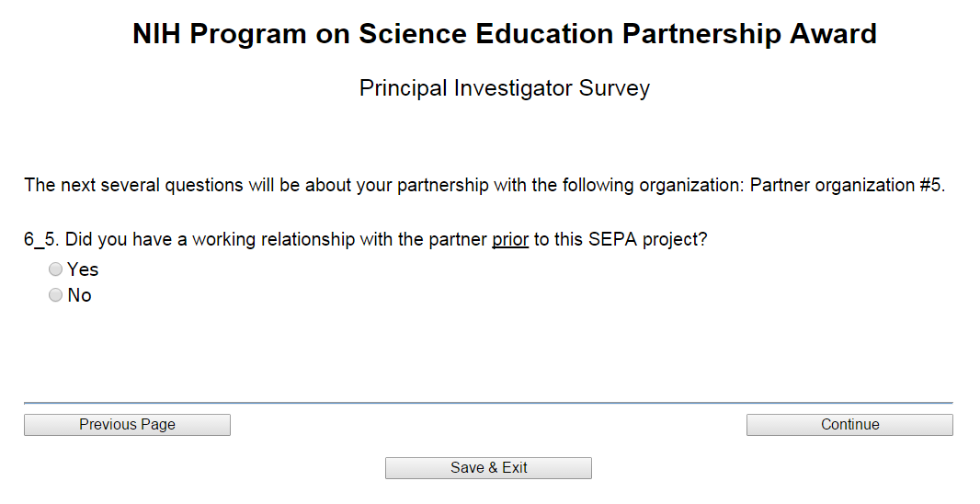Click the word project? ending the question
Image resolution: width=980 pixels, height=504 pixels.
[674, 239]
